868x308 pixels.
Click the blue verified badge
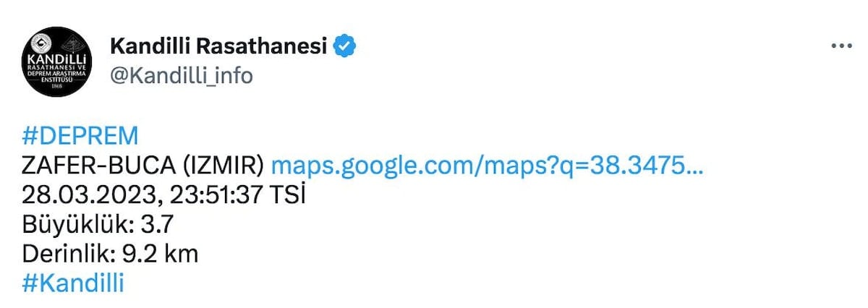click(344, 46)
